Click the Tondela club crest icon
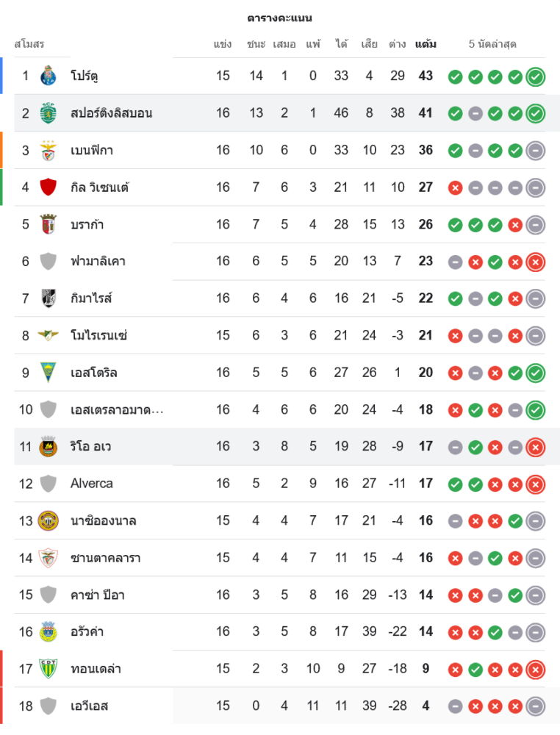Image resolution: width=560 pixels, height=735 pixels. 49,669
